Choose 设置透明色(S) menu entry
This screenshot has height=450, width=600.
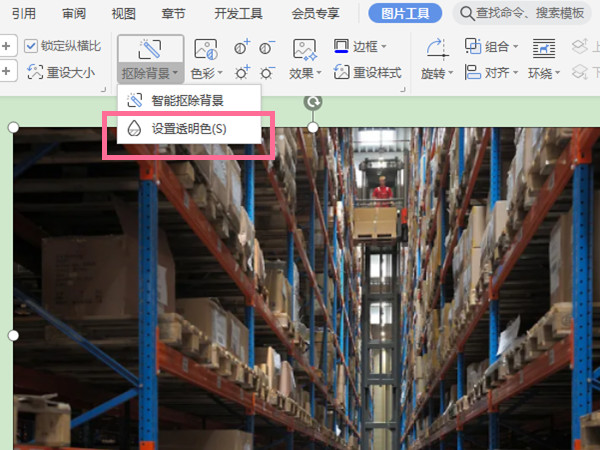tap(189, 129)
